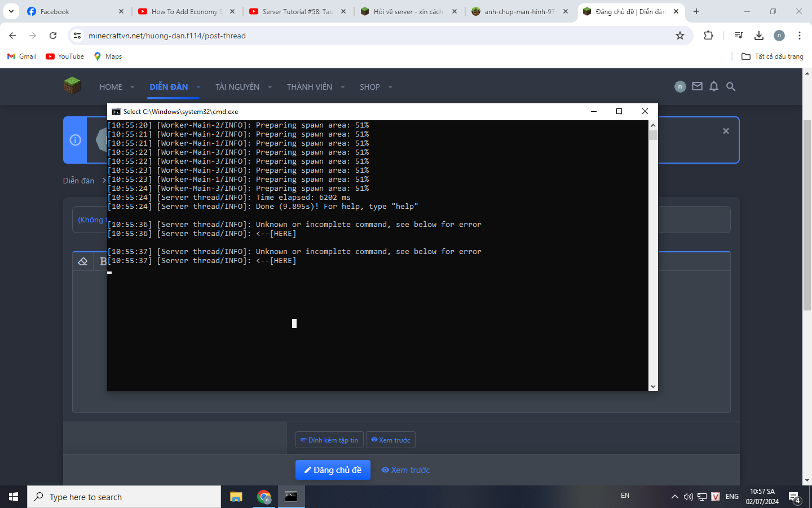Reload the current page
The width and height of the screenshot is (812, 508).
(x=53, y=36)
